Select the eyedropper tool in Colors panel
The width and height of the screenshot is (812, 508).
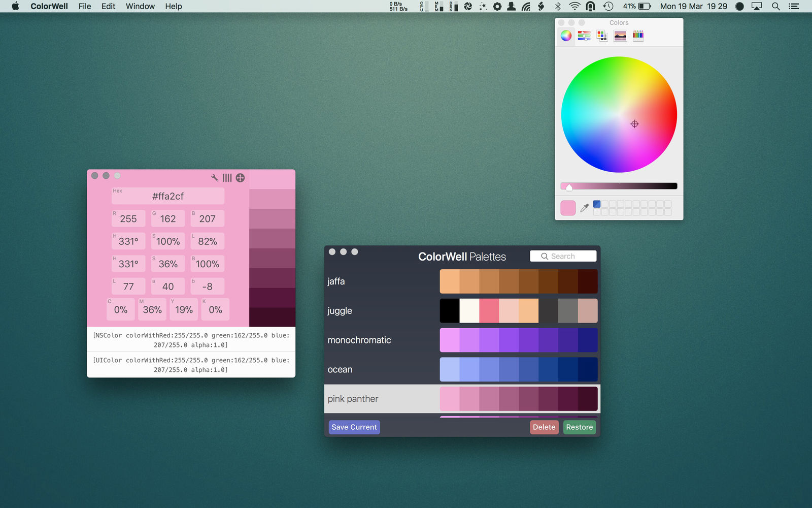click(x=585, y=207)
